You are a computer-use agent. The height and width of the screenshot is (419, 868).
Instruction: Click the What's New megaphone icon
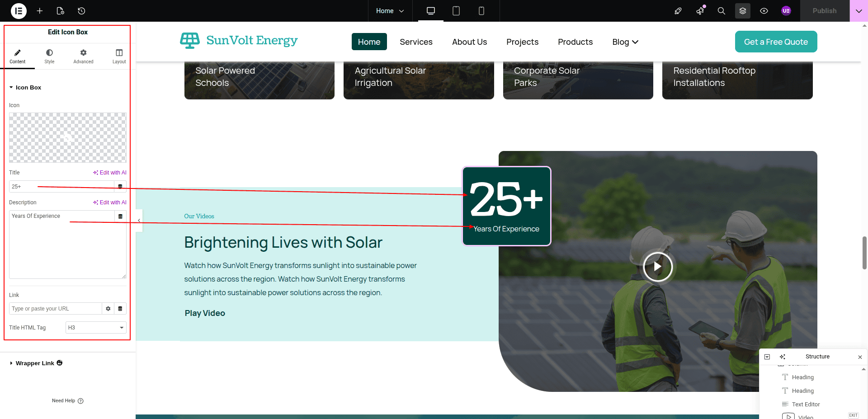700,11
